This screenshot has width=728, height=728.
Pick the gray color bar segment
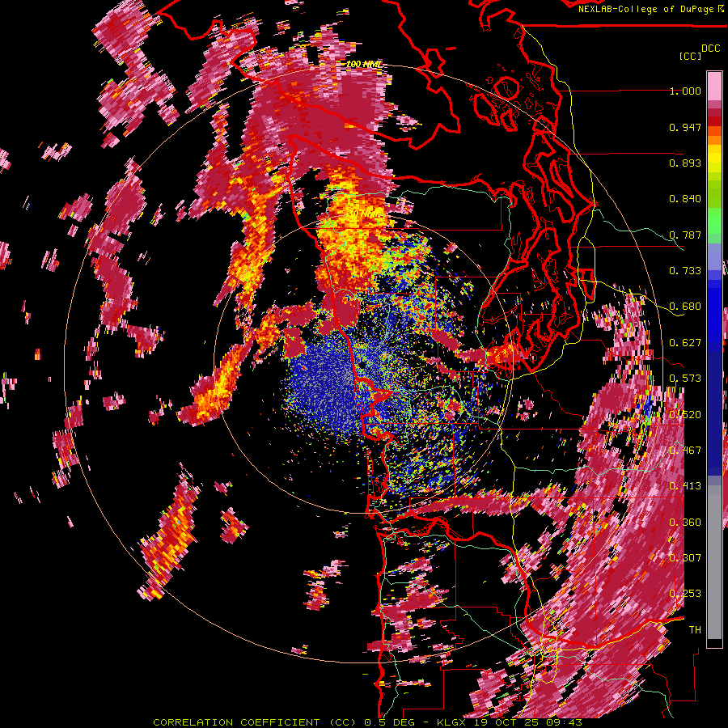coord(714,562)
